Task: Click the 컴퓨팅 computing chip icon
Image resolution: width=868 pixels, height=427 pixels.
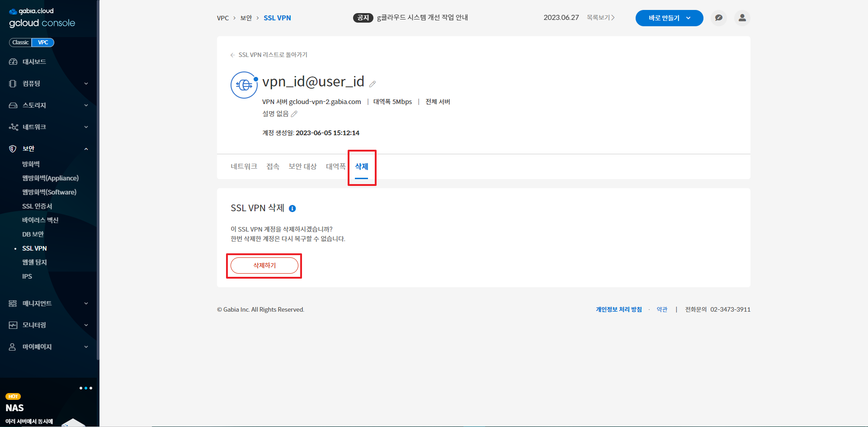Action: [13, 84]
